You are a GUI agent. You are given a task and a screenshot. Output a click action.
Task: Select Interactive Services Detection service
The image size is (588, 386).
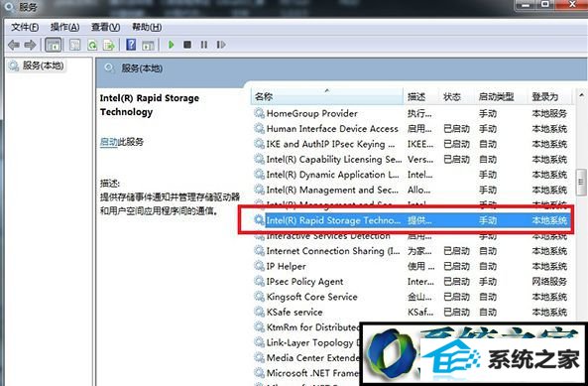tap(412, 236)
